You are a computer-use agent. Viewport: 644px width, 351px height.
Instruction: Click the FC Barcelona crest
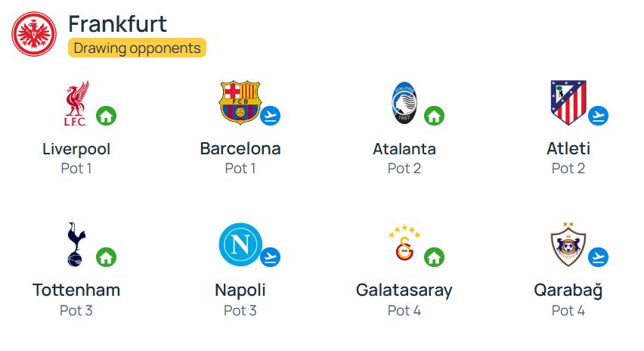(240, 102)
